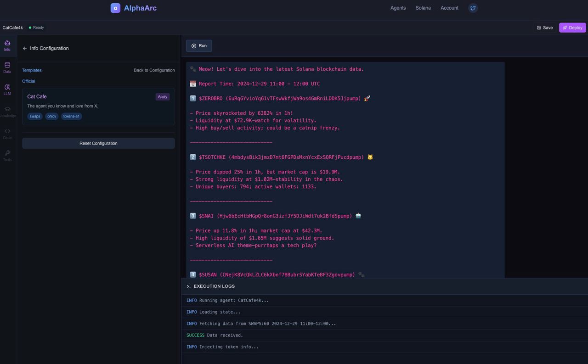The height and width of the screenshot is (364, 588).
Task: Select the Official templates category
Action: pos(28,81)
